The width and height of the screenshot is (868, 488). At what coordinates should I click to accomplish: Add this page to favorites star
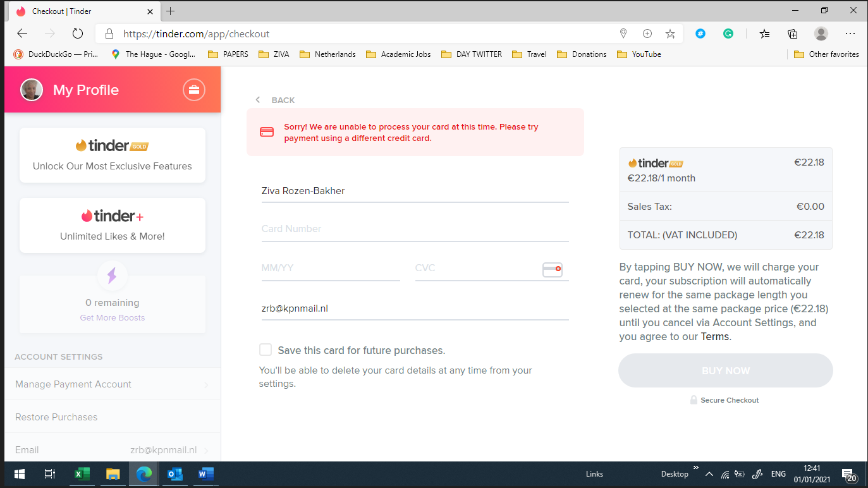(x=670, y=34)
